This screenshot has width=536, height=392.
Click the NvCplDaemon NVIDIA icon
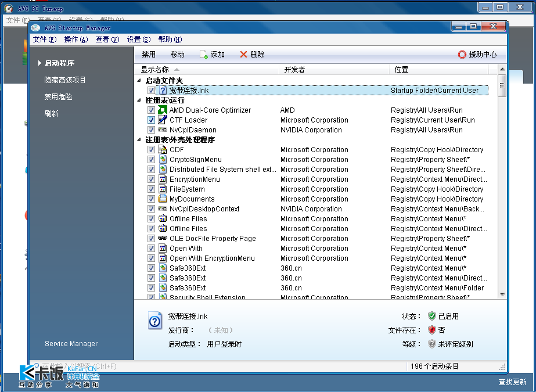163,130
